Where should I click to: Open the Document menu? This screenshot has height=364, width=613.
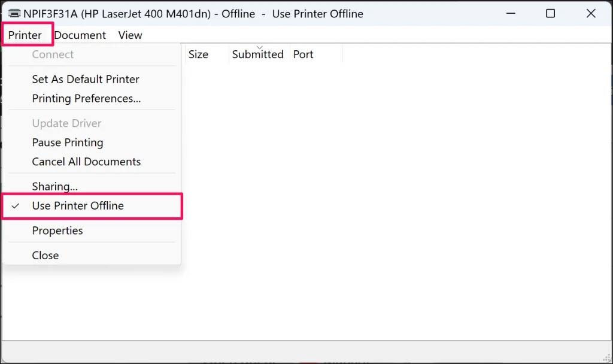(80, 35)
